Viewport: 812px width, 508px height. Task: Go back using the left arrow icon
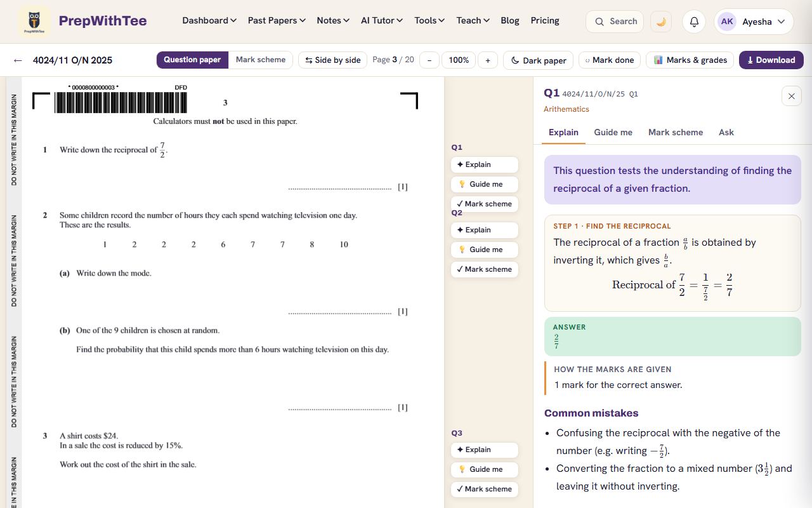pyautogui.click(x=18, y=60)
